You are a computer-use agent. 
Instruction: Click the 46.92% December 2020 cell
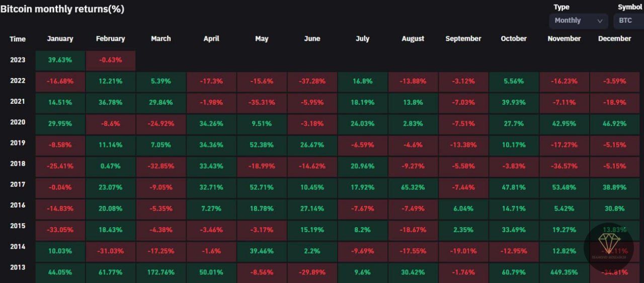coord(614,124)
